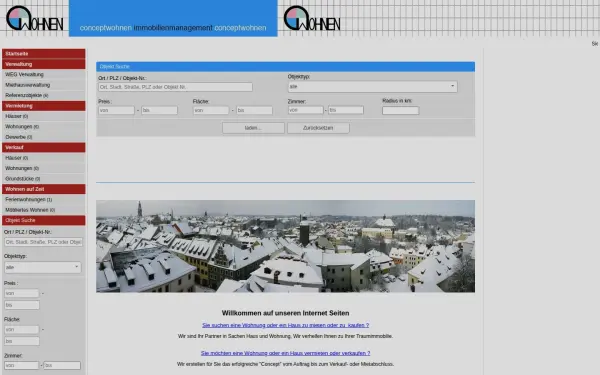Open the Startseite menu item

(44, 54)
